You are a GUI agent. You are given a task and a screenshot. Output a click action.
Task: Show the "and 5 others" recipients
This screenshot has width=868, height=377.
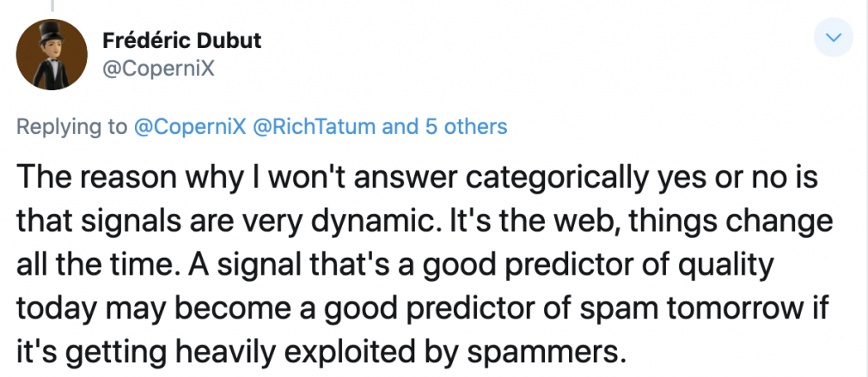[x=444, y=126]
